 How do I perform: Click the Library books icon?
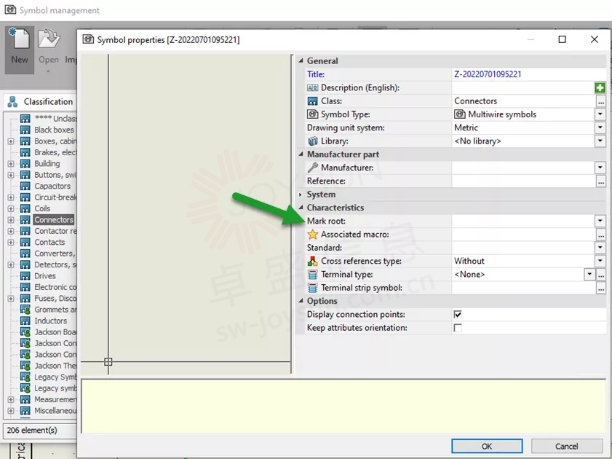(x=312, y=141)
